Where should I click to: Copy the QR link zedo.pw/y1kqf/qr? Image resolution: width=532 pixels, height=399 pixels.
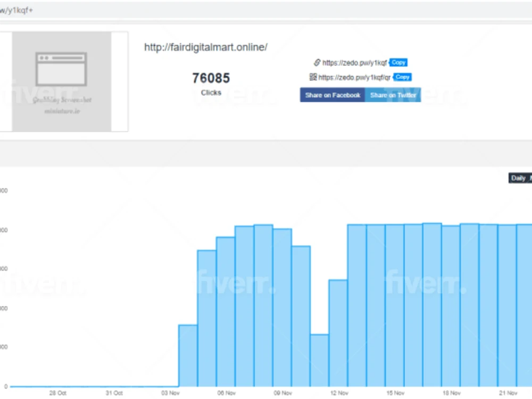pyautogui.click(x=402, y=77)
